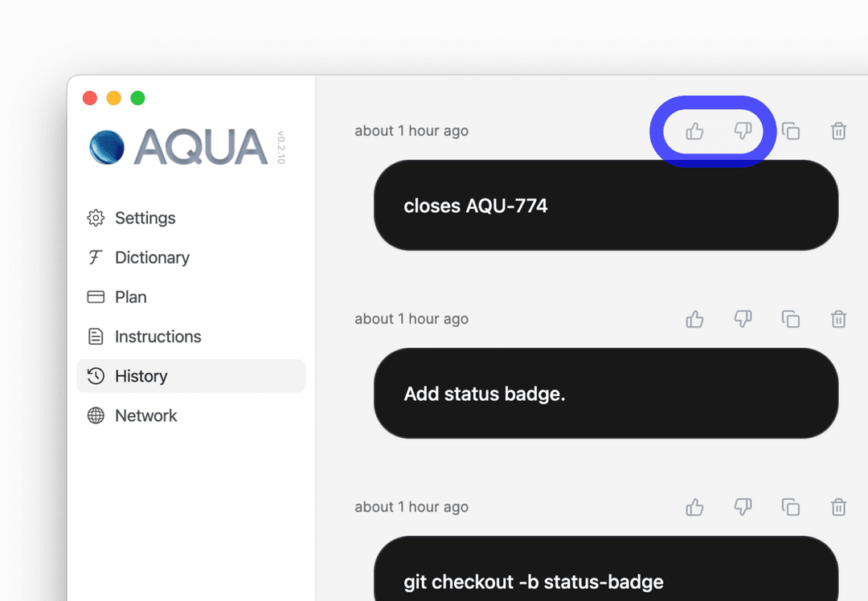Delete the 'git checkout -b status-badge' entry
The width and height of the screenshot is (868, 601).
click(838, 507)
